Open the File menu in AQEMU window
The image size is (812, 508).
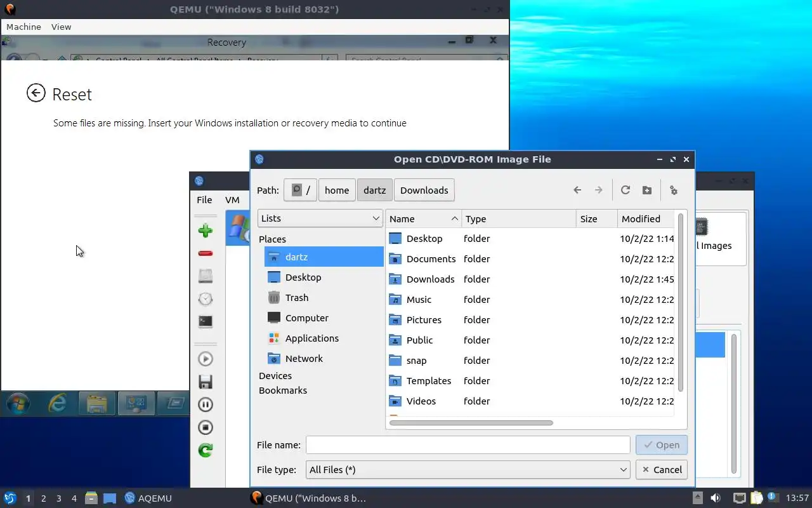(204, 199)
